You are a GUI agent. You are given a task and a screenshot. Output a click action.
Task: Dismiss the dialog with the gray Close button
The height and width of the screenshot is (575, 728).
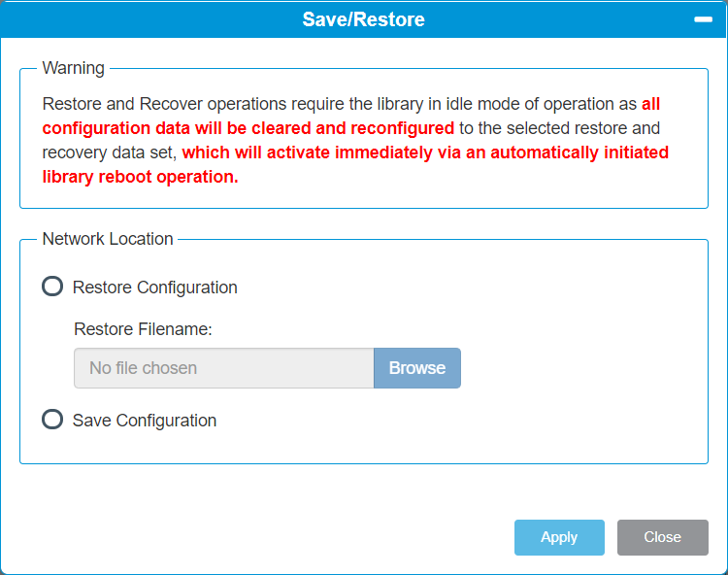click(663, 537)
